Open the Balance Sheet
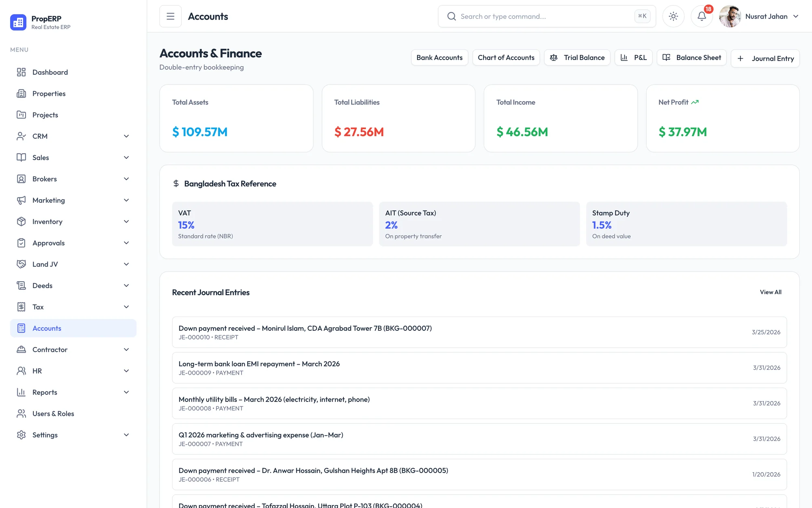This screenshot has height=508, width=812. (x=691, y=58)
